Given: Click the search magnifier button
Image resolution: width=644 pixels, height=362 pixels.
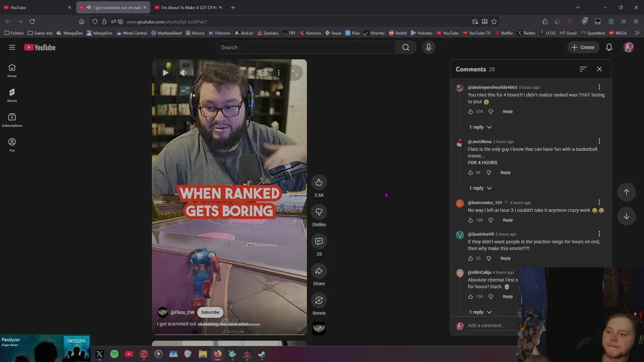Looking at the screenshot, I should (406, 47).
